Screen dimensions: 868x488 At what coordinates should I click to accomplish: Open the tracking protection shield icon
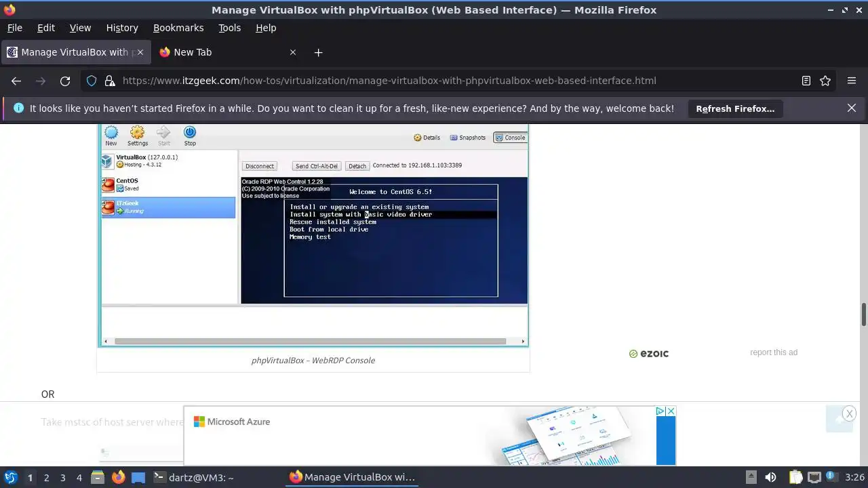click(x=92, y=81)
